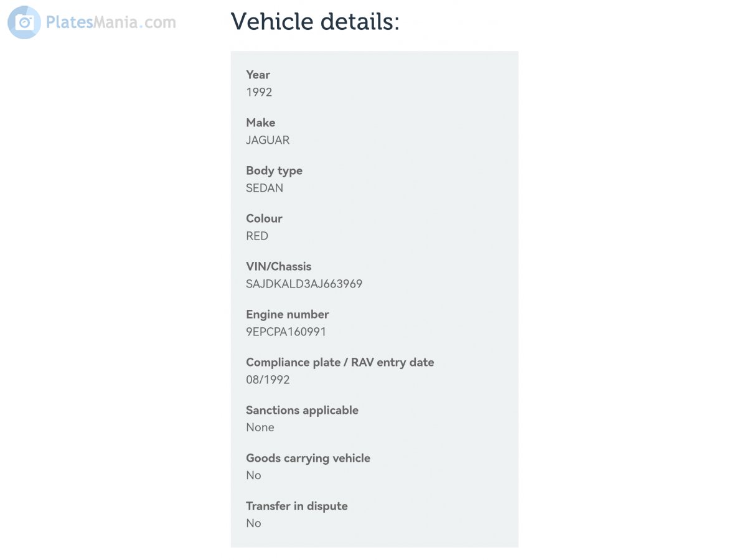Click the Transfer in dispute label
Screen dimensions: 747x560
tap(296, 506)
